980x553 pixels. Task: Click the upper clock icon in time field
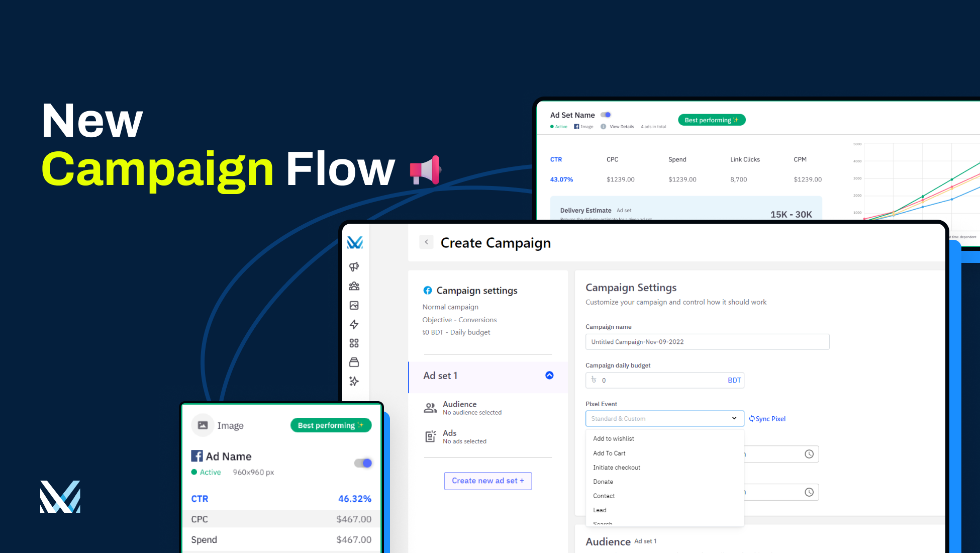point(809,454)
